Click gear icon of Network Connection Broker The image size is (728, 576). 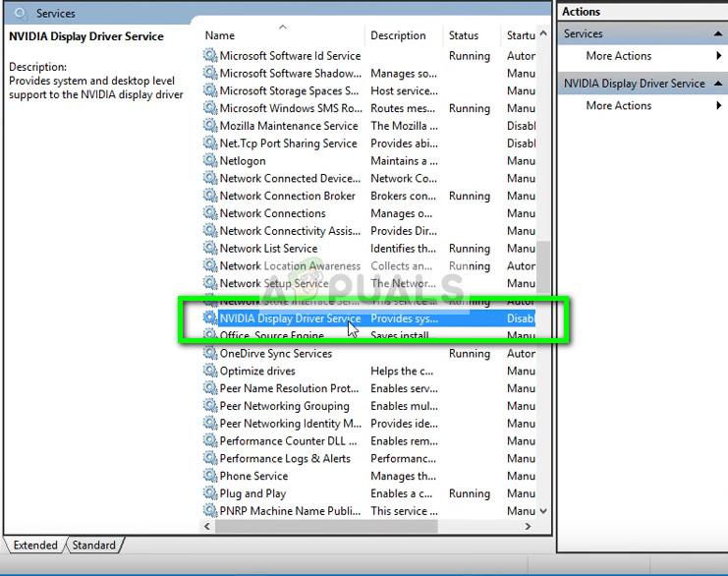click(x=210, y=196)
